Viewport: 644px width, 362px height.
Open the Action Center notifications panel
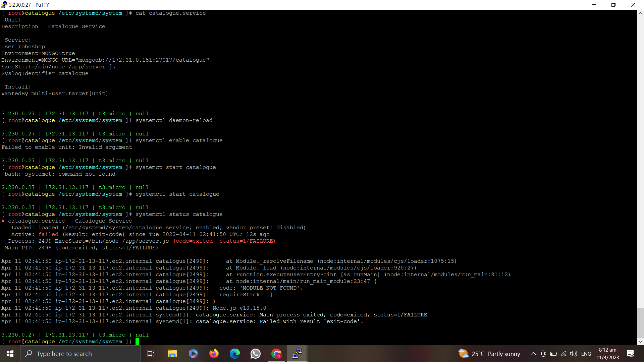[x=630, y=353]
